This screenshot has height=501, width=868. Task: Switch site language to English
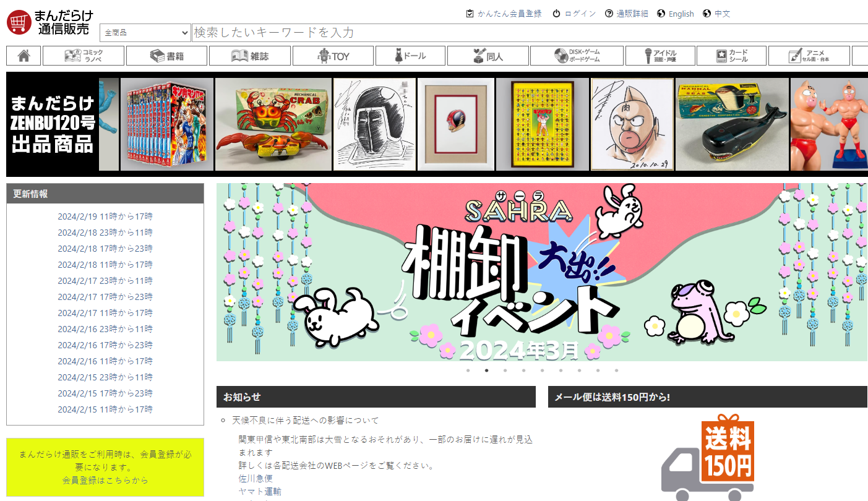[676, 14]
